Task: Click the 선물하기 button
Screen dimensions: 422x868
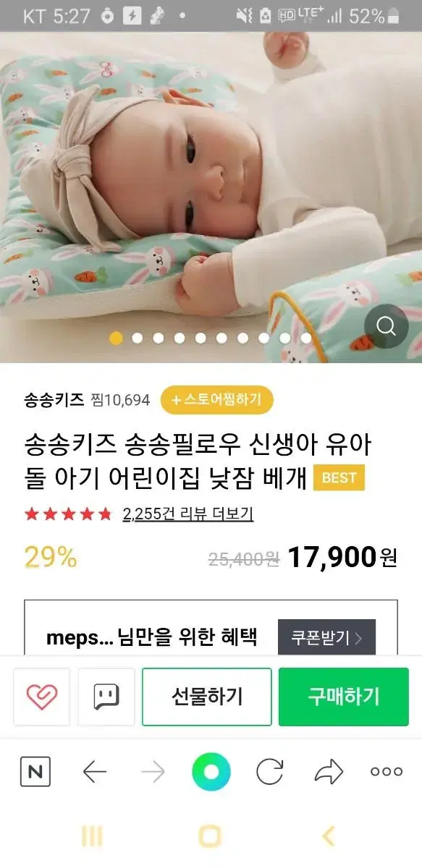Action: tap(207, 697)
